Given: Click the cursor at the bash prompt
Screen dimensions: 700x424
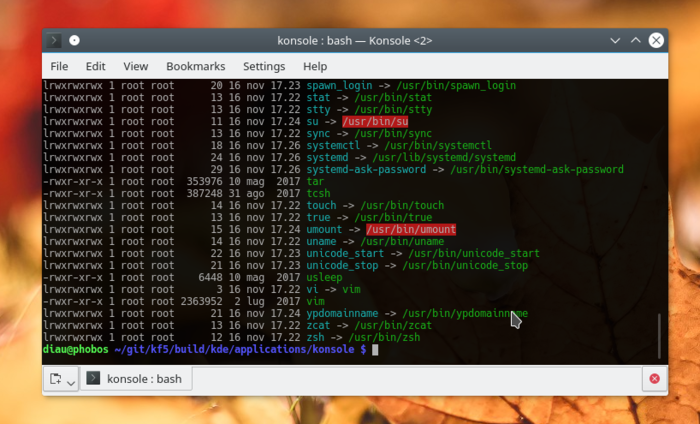Looking at the screenshot, I should [x=375, y=350].
